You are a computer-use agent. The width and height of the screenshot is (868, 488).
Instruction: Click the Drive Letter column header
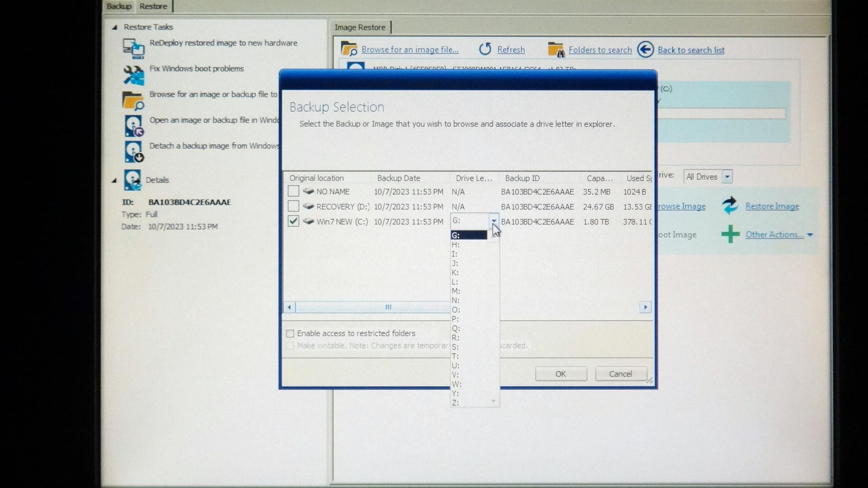pos(474,178)
